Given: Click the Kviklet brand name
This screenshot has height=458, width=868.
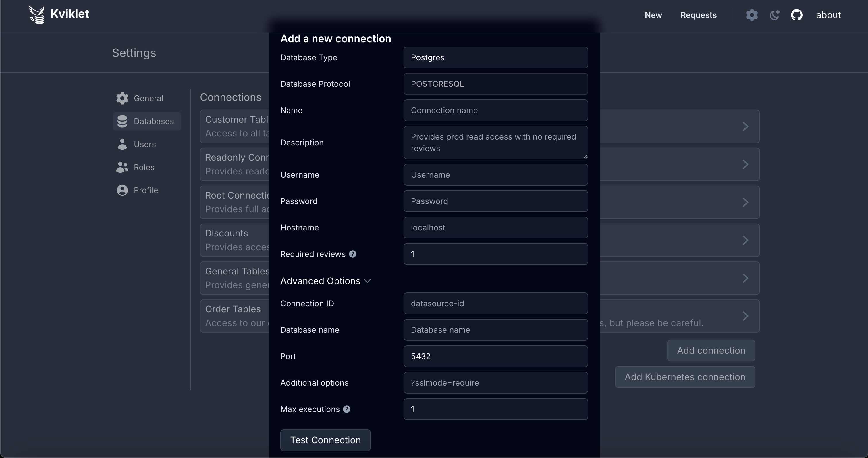Looking at the screenshot, I should click(70, 14).
